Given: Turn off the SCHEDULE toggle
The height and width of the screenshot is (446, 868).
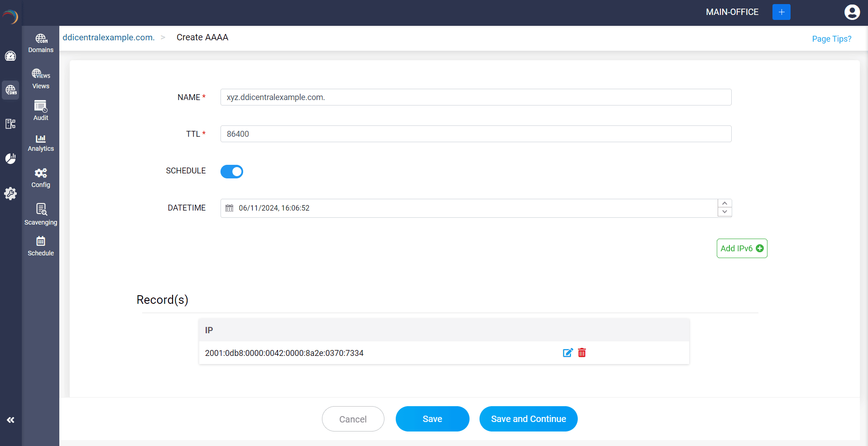Looking at the screenshot, I should (x=232, y=172).
